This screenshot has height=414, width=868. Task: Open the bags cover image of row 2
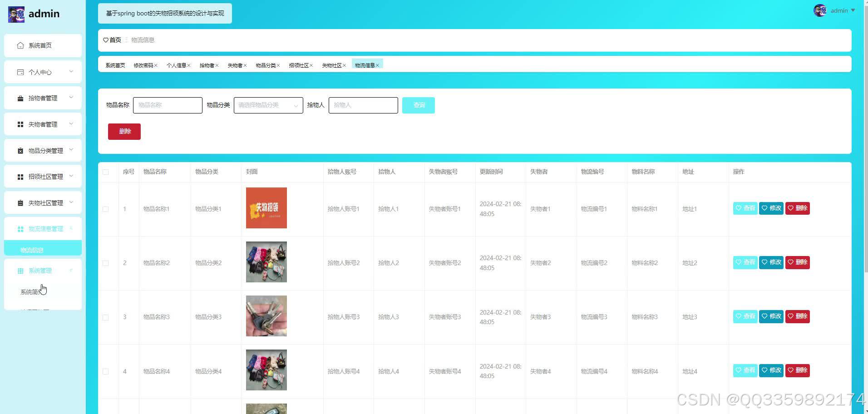pyautogui.click(x=266, y=262)
